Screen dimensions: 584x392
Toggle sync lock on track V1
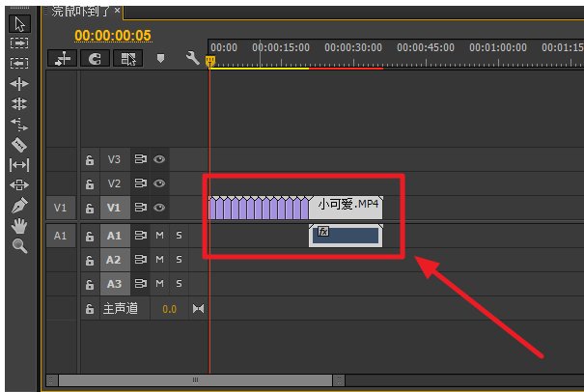(140, 207)
